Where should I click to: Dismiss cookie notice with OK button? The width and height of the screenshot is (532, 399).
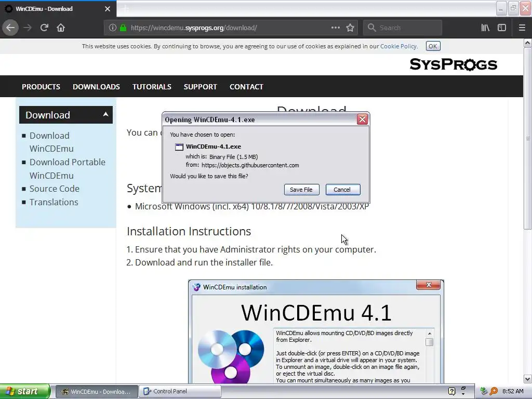pyautogui.click(x=433, y=46)
